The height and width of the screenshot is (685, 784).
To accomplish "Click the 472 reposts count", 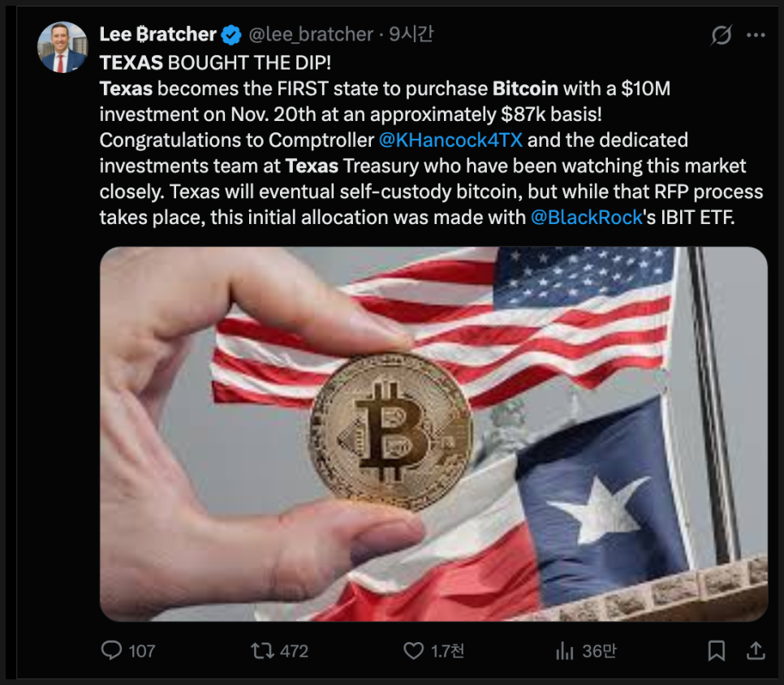I will tap(294, 650).
